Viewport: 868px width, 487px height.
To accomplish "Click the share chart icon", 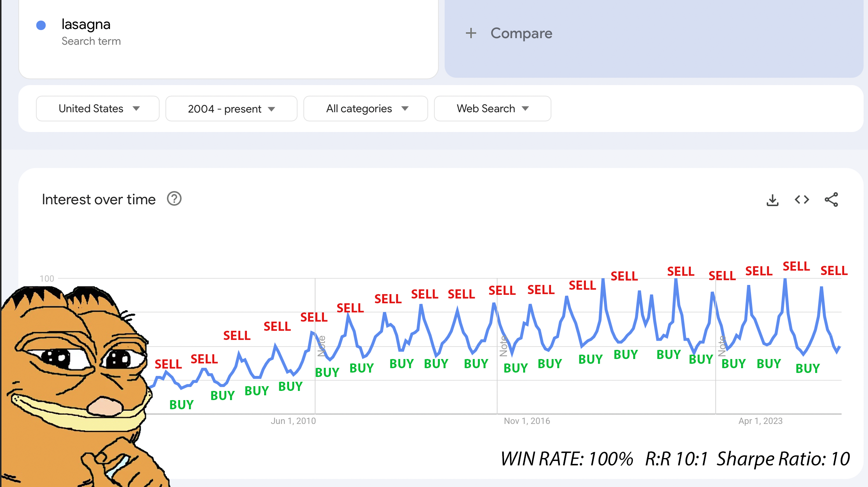I will (831, 199).
